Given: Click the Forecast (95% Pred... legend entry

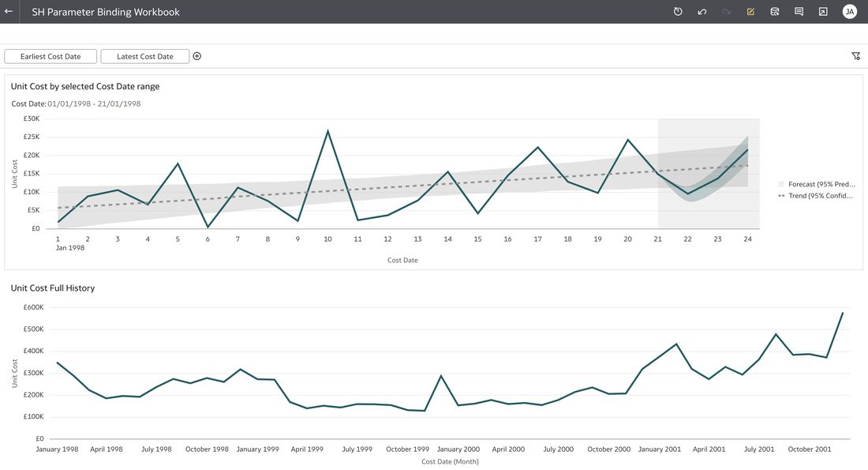Looking at the screenshot, I should click(x=821, y=184).
